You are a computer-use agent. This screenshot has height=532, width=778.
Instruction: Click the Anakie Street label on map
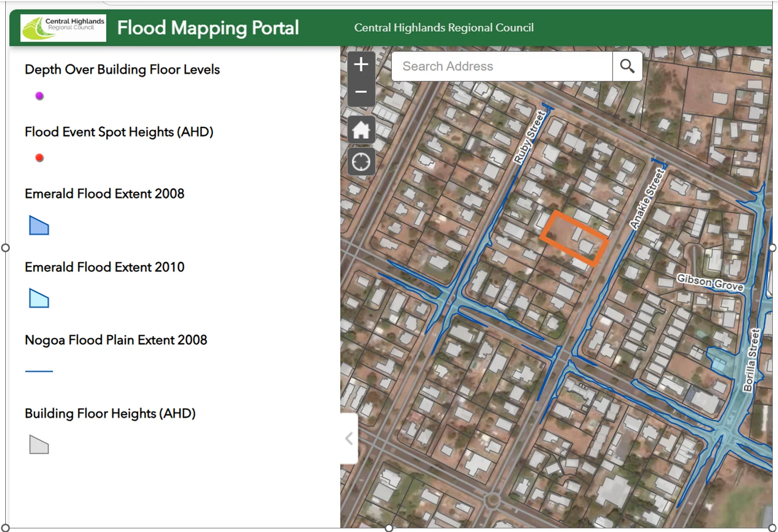coord(647,199)
